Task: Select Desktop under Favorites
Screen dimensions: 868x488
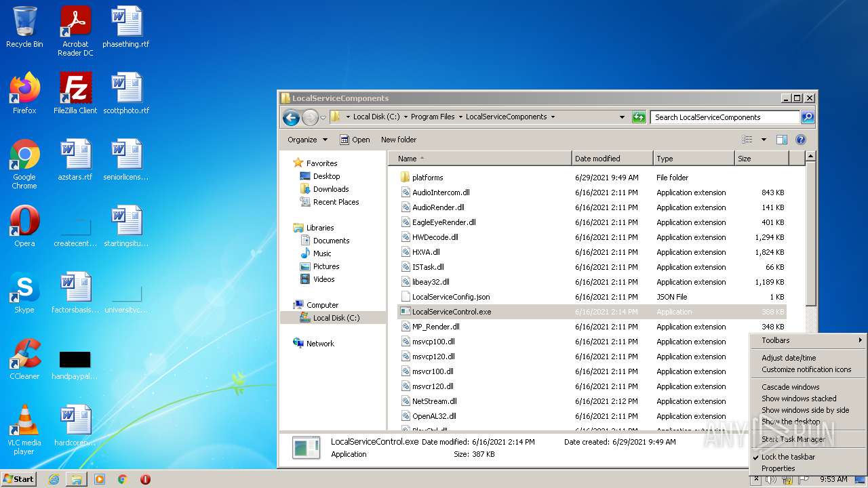Action: coord(326,176)
